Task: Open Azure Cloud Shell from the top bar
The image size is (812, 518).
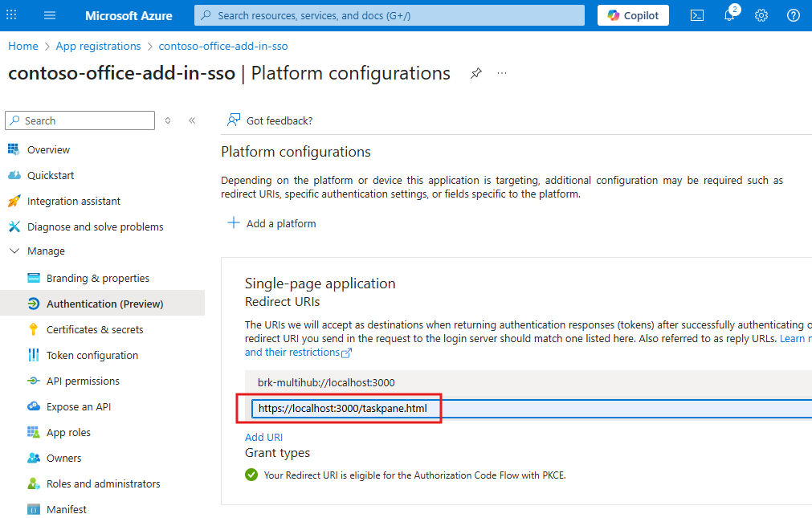Action: [x=696, y=15]
